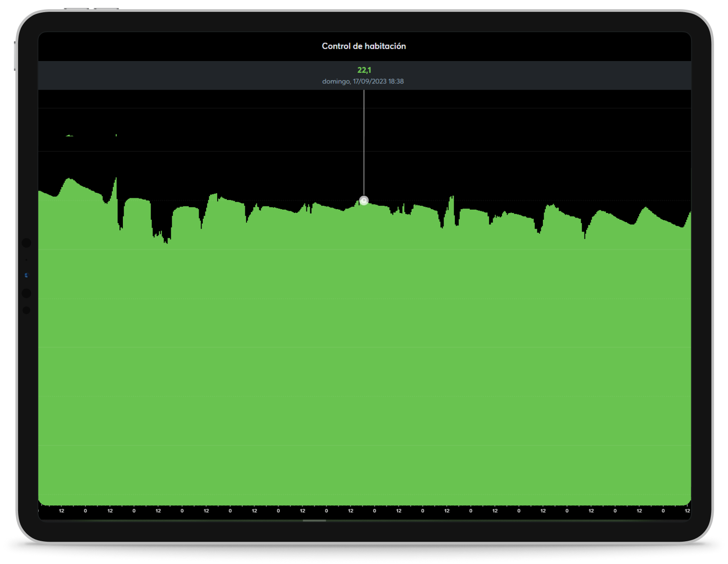The width and height of the screenshot is (728, 564).
Task: Click the leftmost "12" time axis label
Action: 61,511
